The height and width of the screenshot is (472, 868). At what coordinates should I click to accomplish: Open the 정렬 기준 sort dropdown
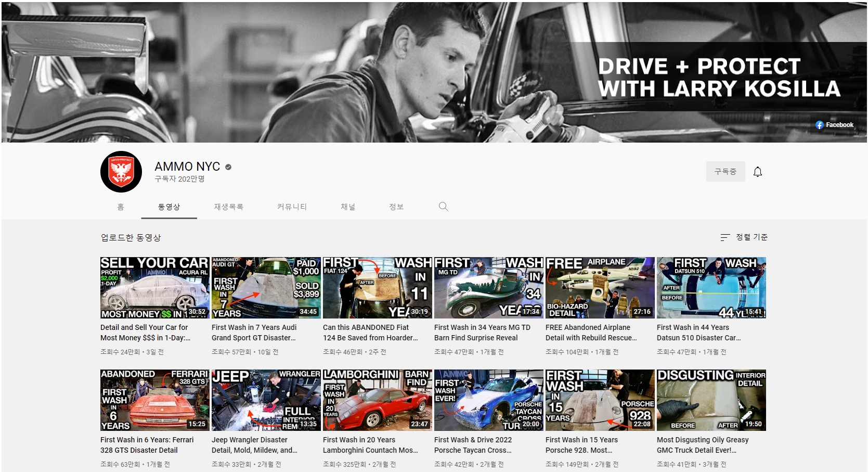(744, 237)
